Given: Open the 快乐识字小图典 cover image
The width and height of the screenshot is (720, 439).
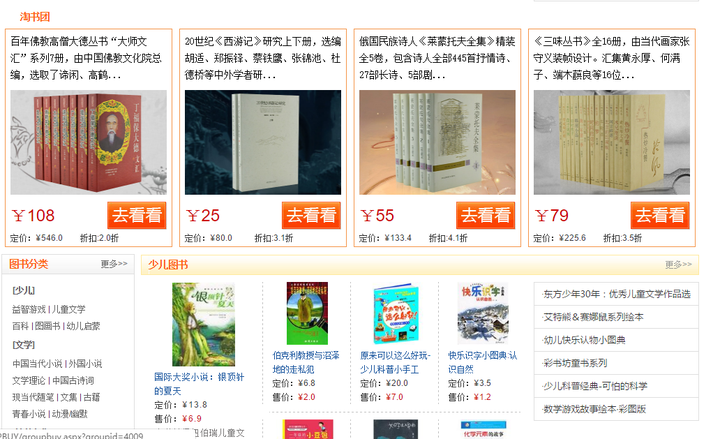Looking at the screenshot, I should (x=483, y=313).
